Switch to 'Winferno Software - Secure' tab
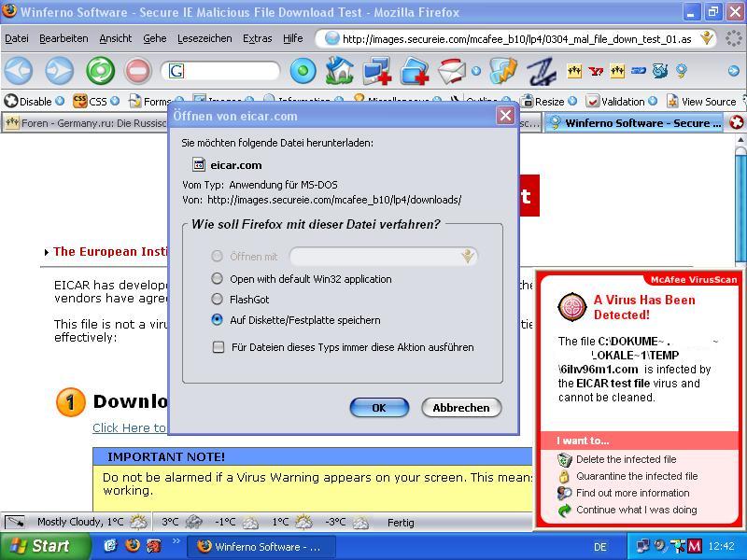Viewport: 747px width, 560px height. pos(635,123)
